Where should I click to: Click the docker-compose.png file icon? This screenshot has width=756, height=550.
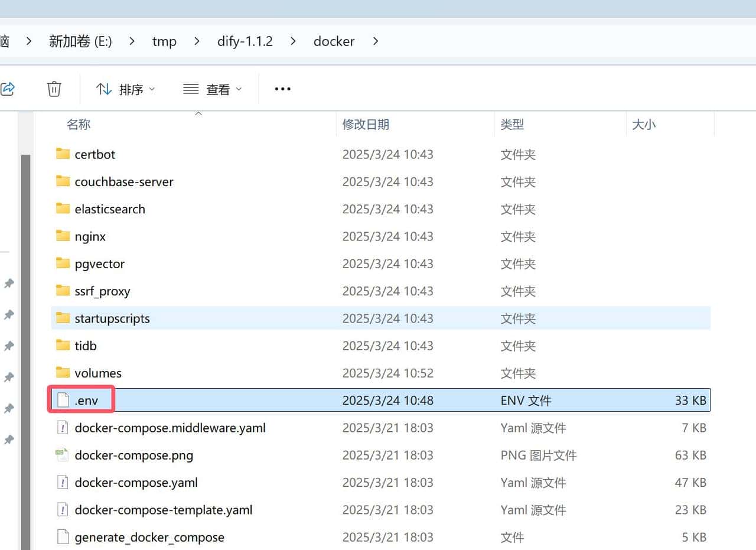63,455
